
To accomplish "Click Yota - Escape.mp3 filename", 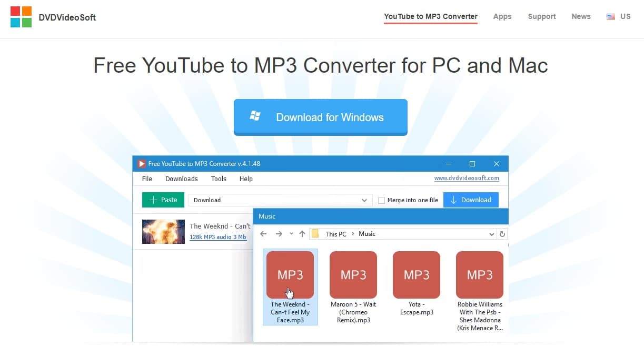I will coord(417,308).
